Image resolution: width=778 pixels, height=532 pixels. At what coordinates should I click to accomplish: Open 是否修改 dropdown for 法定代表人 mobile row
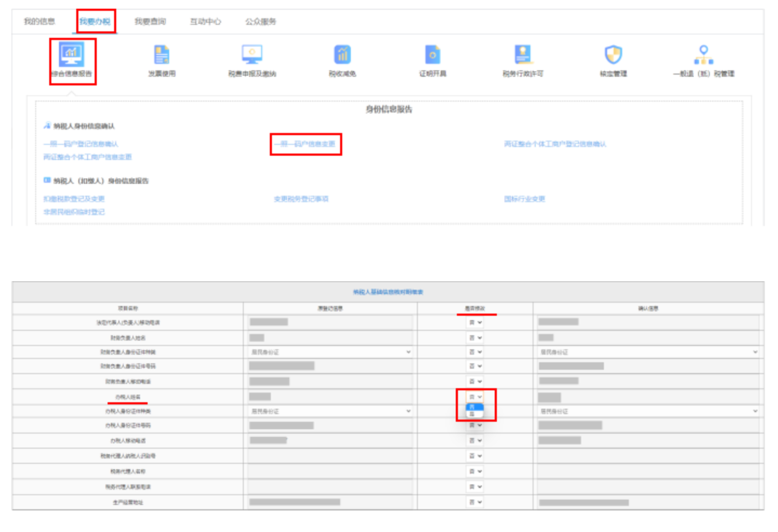tap(475, 322)
